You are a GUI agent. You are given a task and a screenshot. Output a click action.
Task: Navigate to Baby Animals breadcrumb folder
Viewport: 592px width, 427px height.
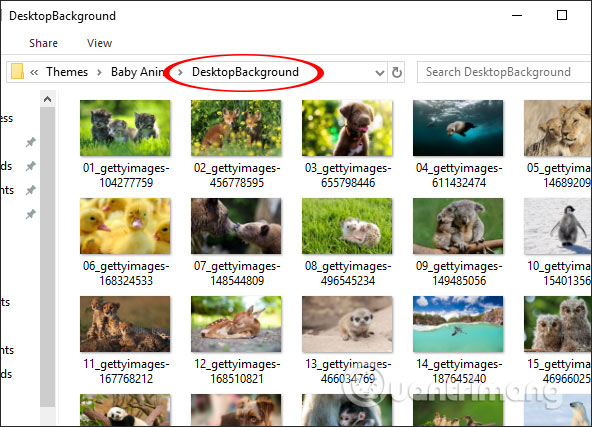click(x=137, y=72)
